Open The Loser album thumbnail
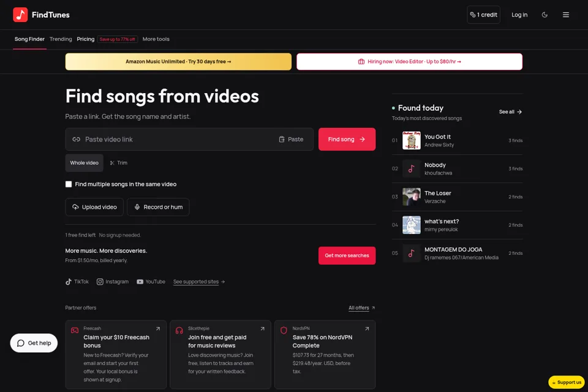This screenshot has height=392, width=588. point(412,197)
